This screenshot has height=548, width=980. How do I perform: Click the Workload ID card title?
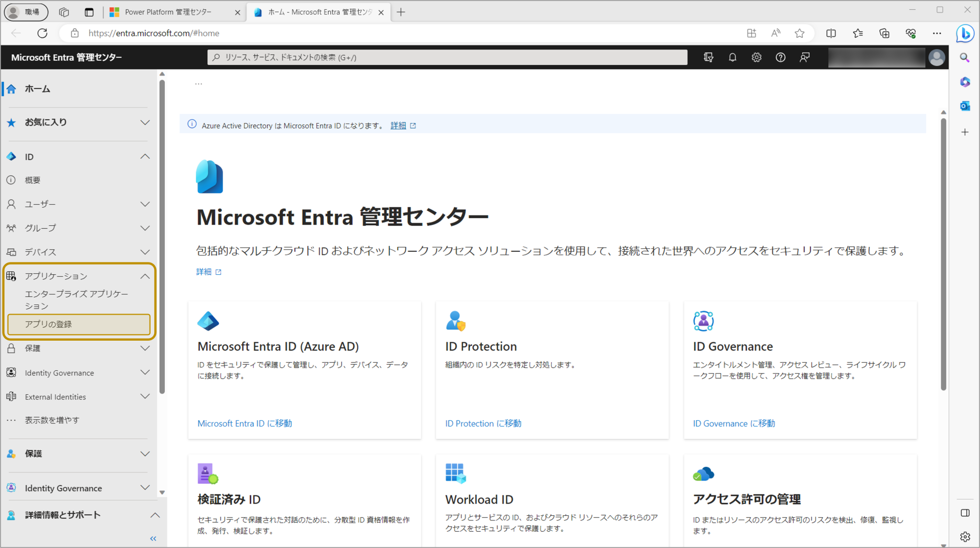coord(479,499)
